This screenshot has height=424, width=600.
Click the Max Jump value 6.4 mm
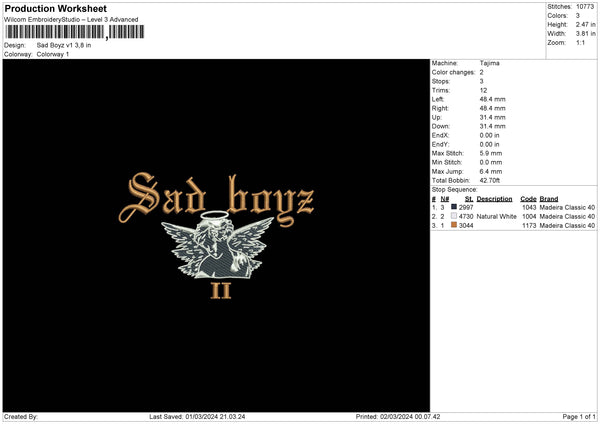click(x=491, y=171)
